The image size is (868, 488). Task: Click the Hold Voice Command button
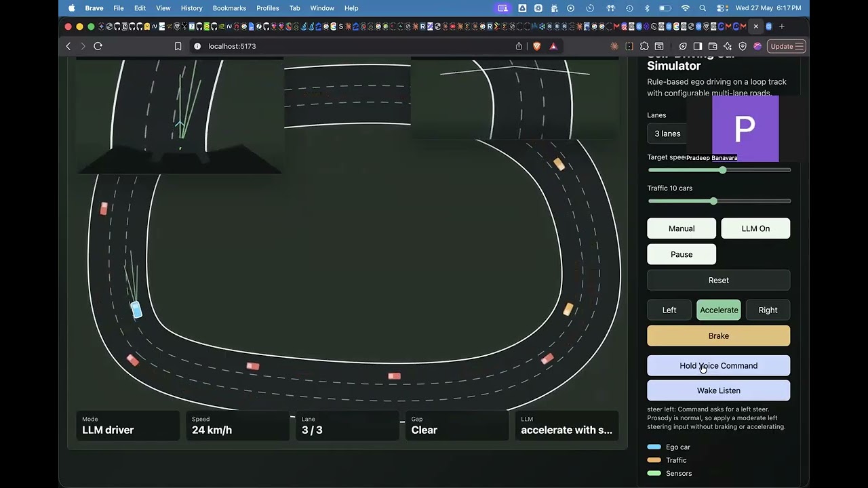coord(719,365)
